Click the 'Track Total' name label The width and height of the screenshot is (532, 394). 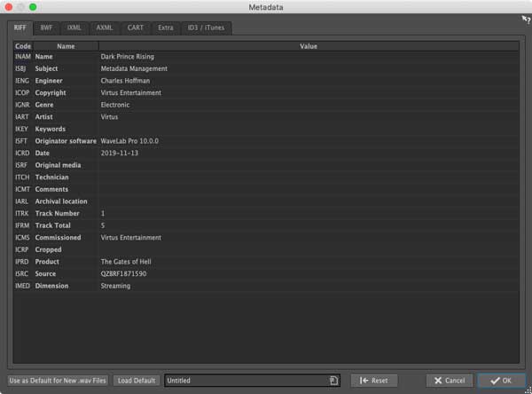(53, 225)
